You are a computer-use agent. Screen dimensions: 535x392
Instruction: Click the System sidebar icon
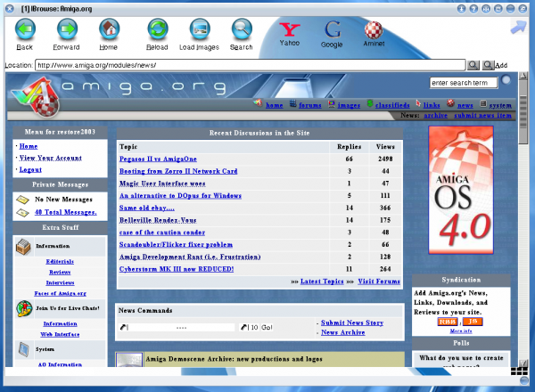[x=23, y=350]
